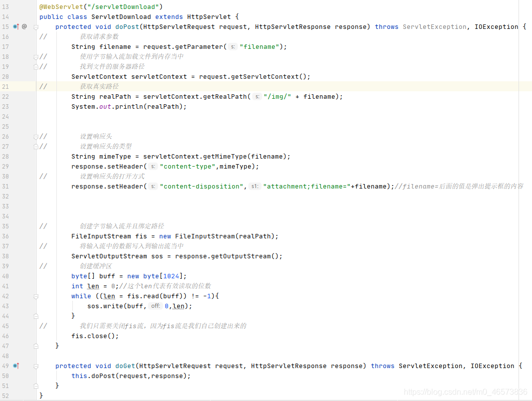This screenshot has height=401, width=532.
Task: Click line number 31 in the gutter
Action: (x=5, y=187)
